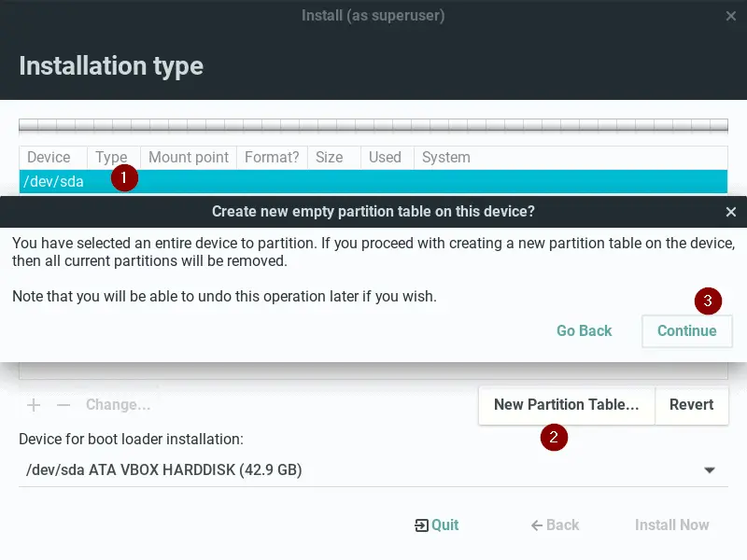Click the Type column header
The image size is (747, 560).
click(x=113, y=158)
